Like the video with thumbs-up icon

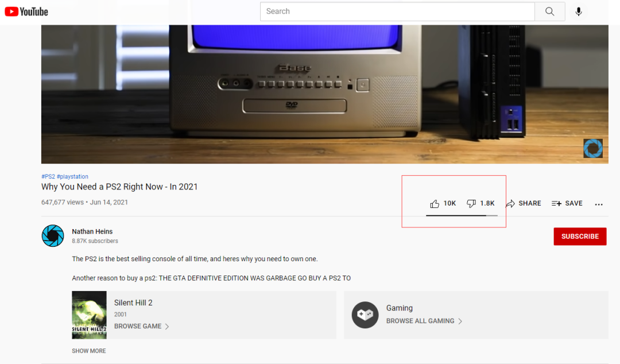pyautogui.click(x=435, y=203)
